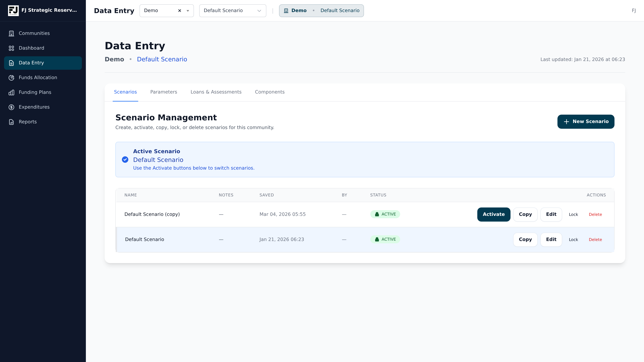Clear the Demo community selection
This screenshot has width=644, height=362.
[x=179, y=11]
